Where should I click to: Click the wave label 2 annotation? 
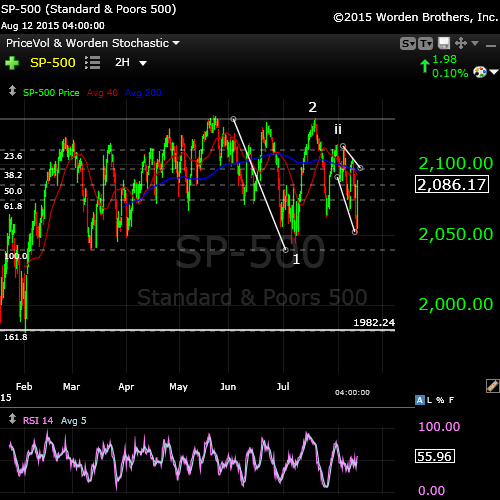tap(312, 107)
